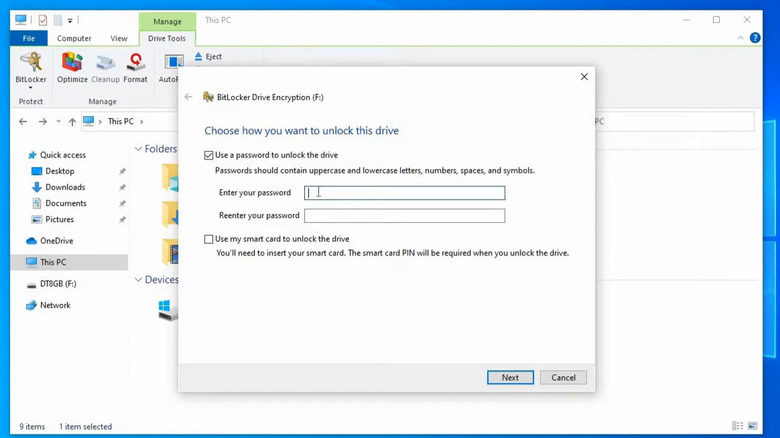
Task: Click the Enter your password field
Action: click(x=404, y=193)
